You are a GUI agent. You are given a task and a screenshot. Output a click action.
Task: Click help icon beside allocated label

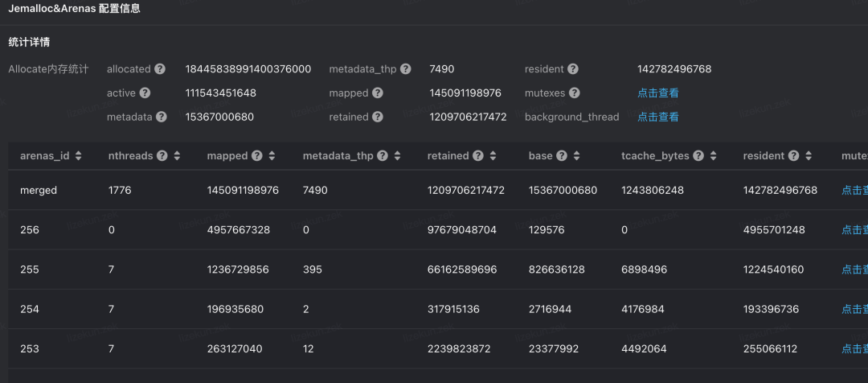click(161, 69)
